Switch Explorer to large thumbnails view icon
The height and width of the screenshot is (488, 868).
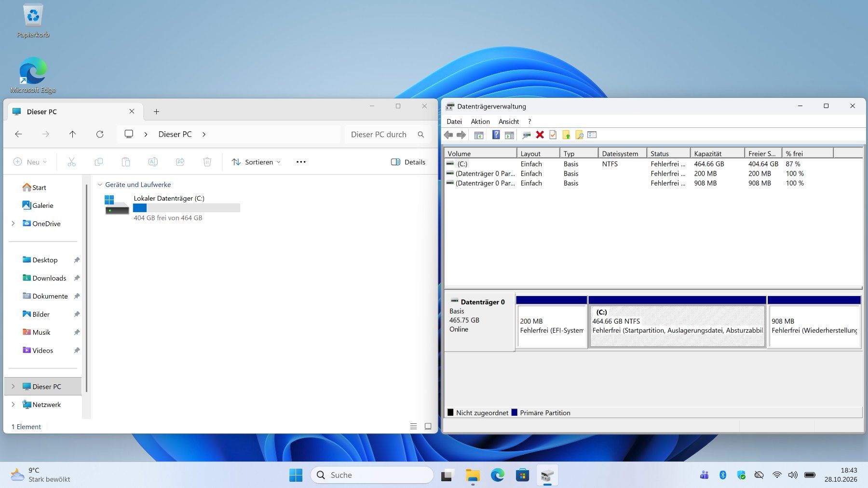pyautogui.click(x=428, y=426)
